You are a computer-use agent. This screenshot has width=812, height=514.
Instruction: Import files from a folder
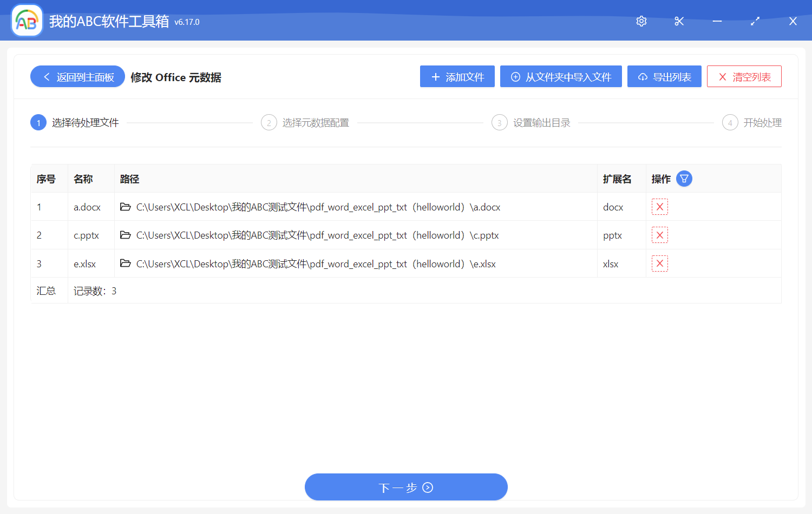(561, 76)
